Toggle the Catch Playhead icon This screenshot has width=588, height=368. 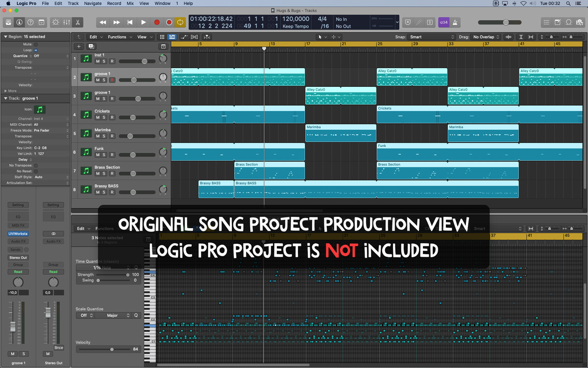click(x=207, y=37)
